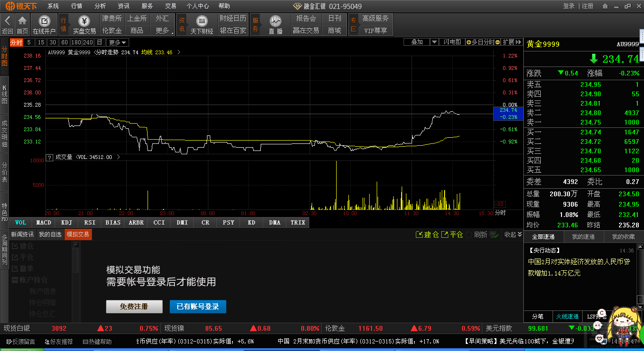Toggle the 闪电图 chart mode
The height and width of the screenshot is (351, 644).
tap(452, 42)
